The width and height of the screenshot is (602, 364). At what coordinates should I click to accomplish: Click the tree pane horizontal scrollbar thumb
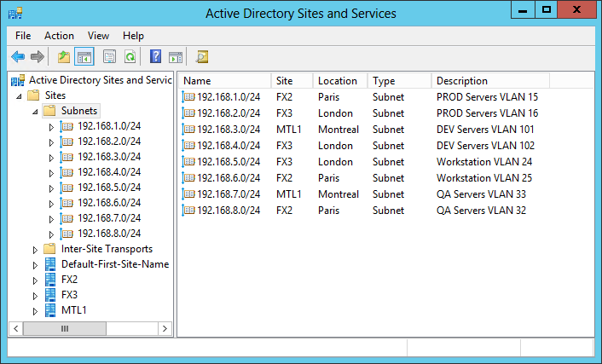point(65,329)
